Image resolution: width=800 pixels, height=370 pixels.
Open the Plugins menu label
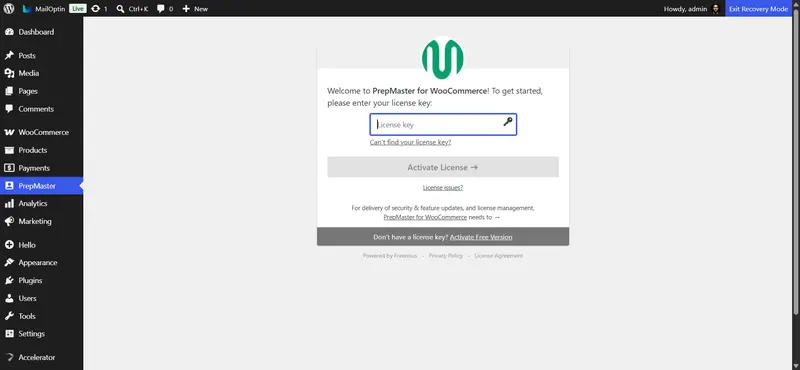pos(30,280)
